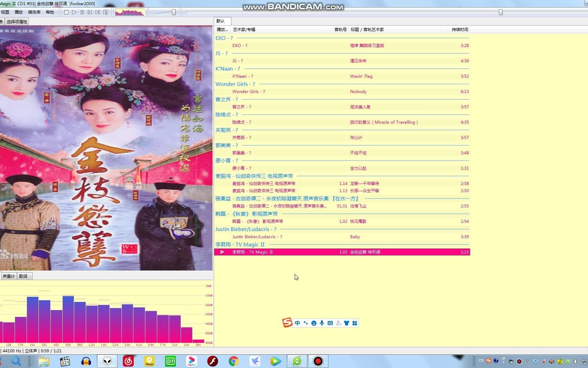Open Adobe Flash from the taskbar
Image resolution: width=588 pixels, height=368 pixels.
pos(213,361)
